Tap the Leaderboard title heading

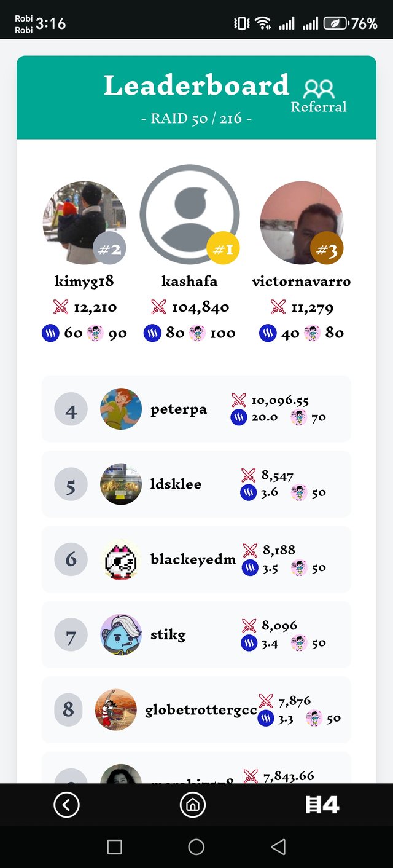coord(196,85)
